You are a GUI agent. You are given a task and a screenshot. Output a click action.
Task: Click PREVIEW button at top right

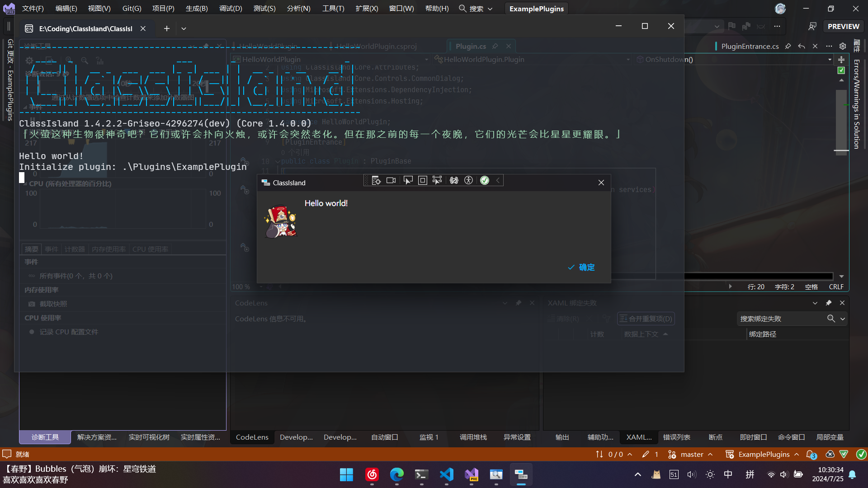(x=843, y=26)
